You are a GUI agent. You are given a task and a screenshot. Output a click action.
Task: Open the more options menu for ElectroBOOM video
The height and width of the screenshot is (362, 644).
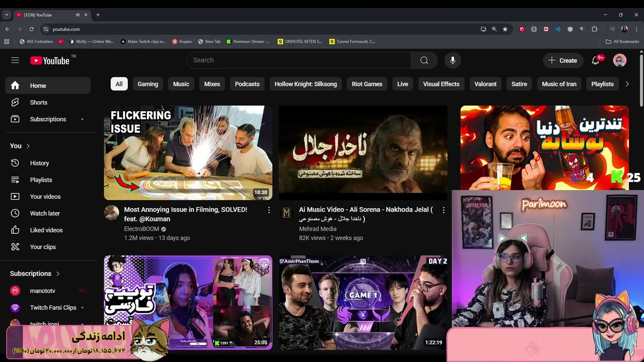click(269, 210)
